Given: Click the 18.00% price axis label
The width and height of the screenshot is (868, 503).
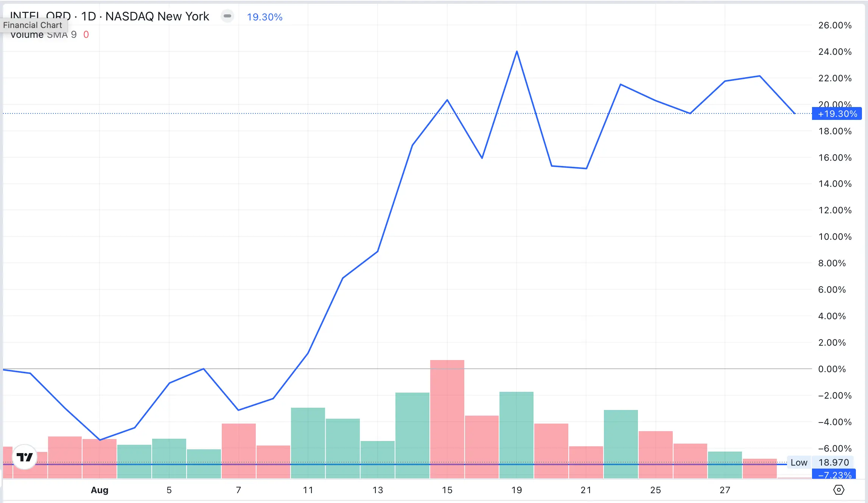Looking at the screenshot, I should tap(835, 131).
